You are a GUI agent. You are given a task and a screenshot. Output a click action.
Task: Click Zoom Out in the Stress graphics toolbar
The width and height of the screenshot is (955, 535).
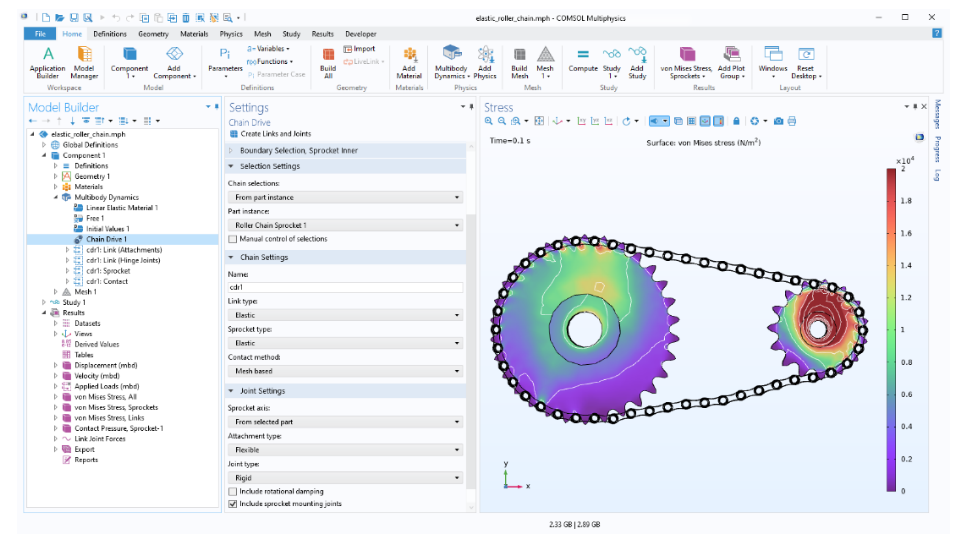click(x=502, y=121)
